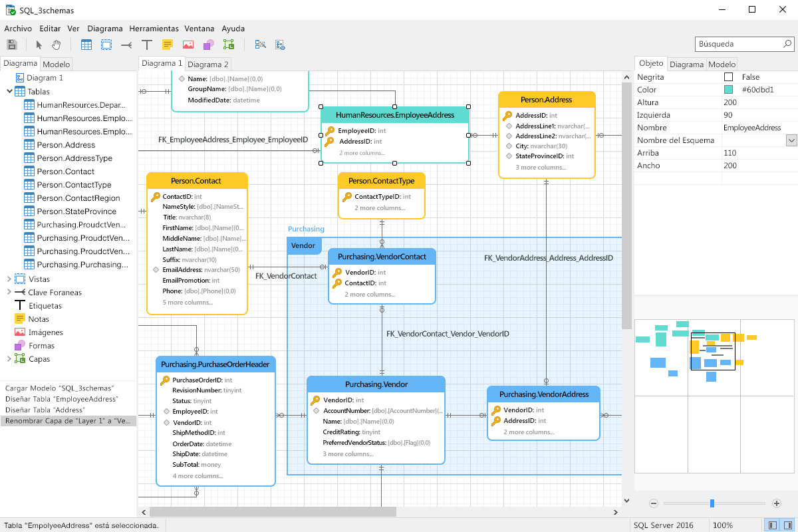Click the #60dbd1 color swatch
798x532 pixels.
729,90
